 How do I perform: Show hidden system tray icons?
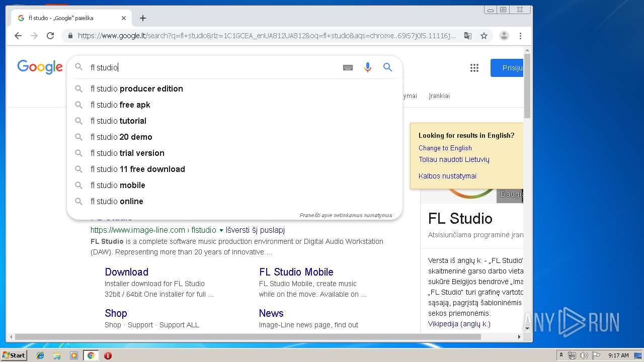click(x=561, y=355)
